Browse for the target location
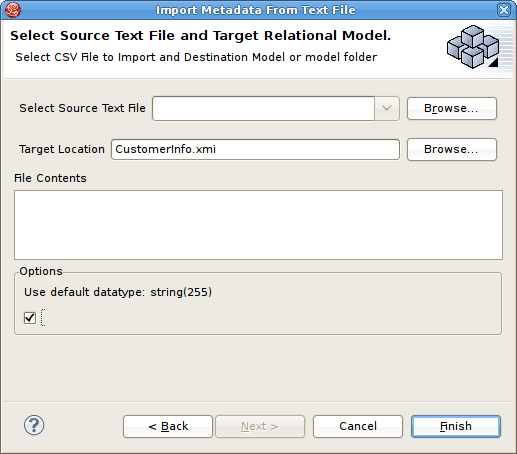The image size is (517, 454). point(452,149)
